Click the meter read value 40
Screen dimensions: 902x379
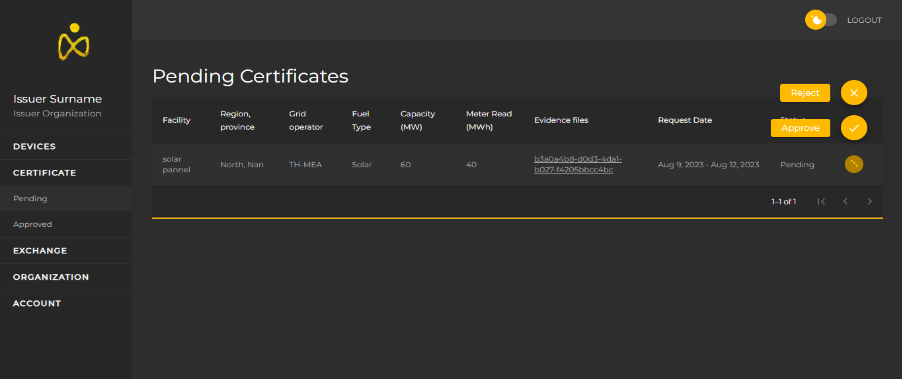pos(471,164)
